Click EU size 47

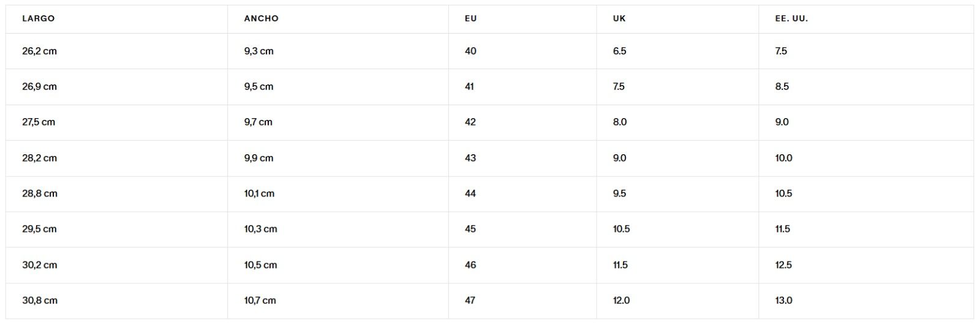click(x=470, y=301)
